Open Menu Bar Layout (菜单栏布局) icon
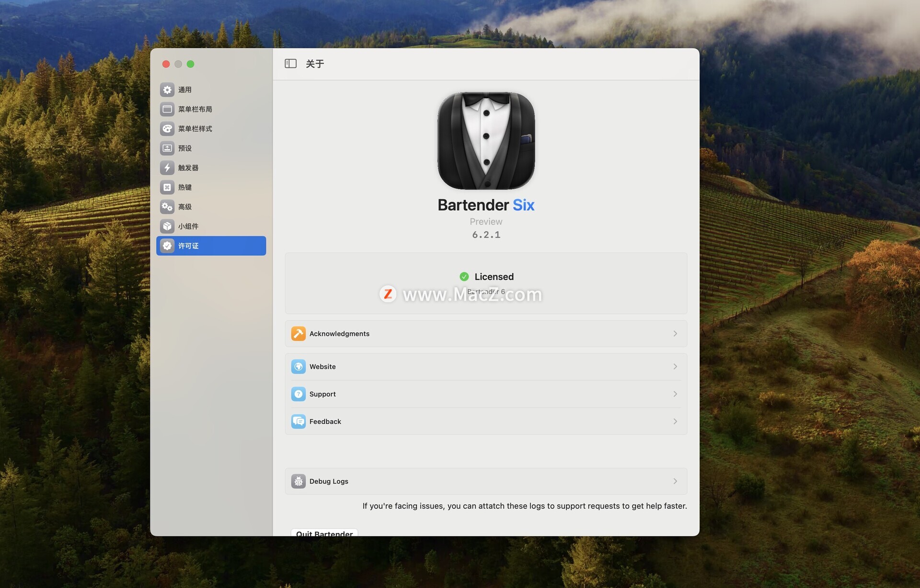 (x=167, y=109)
